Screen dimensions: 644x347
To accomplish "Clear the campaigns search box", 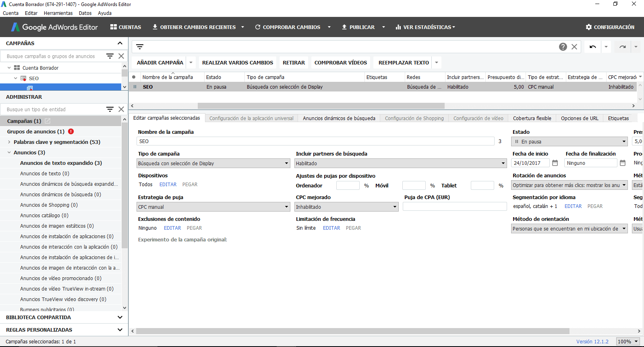I will click(x=121, y=56).
